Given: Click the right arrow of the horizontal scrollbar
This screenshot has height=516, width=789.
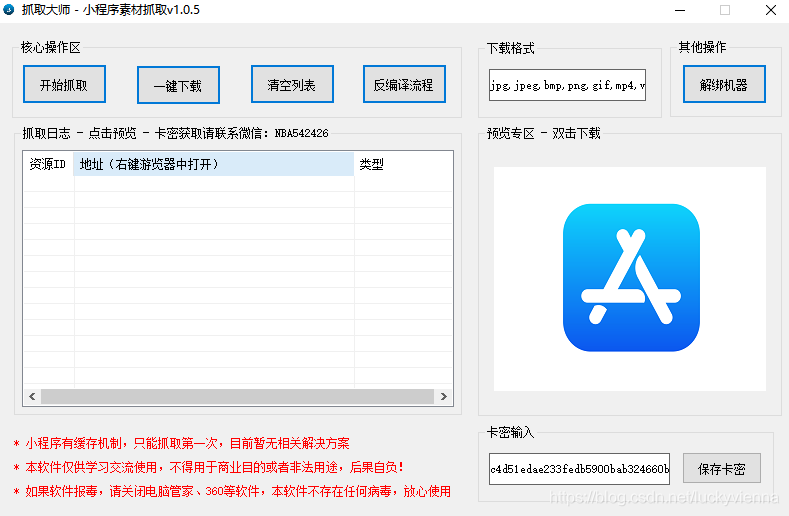Looking at the screenshot, I should coord(443,396).
